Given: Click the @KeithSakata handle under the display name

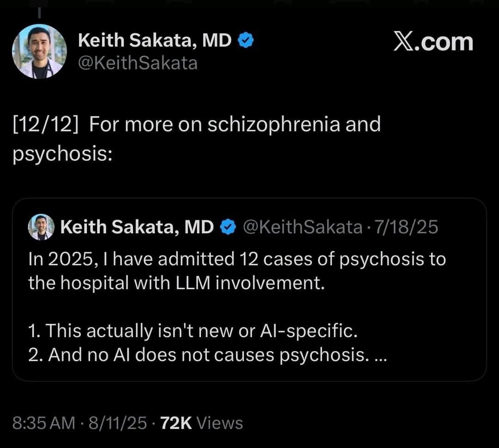Looking at the screenshot, I should [x=139, y=62].
